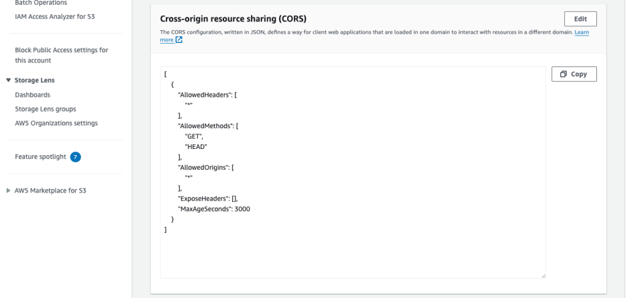
Task: Click the MaxAgeSeconds line in CORS JSON
Action: click(214, 209)
